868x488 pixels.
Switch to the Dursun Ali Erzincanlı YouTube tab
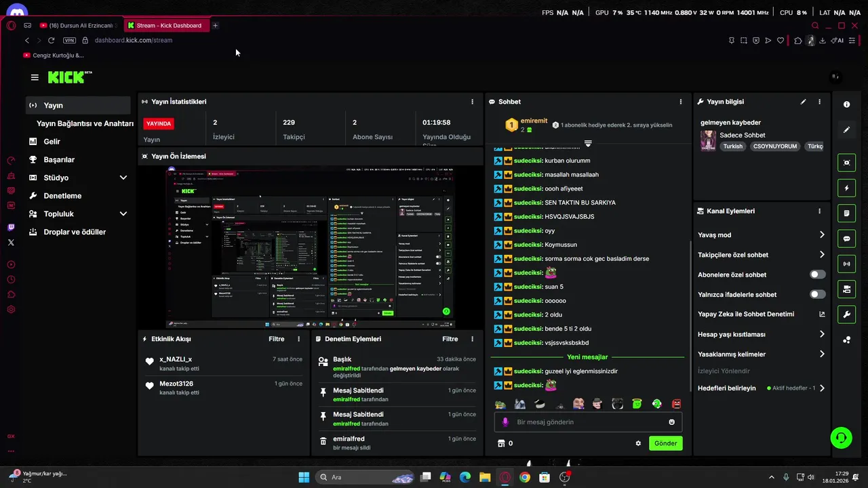point(79,25)
